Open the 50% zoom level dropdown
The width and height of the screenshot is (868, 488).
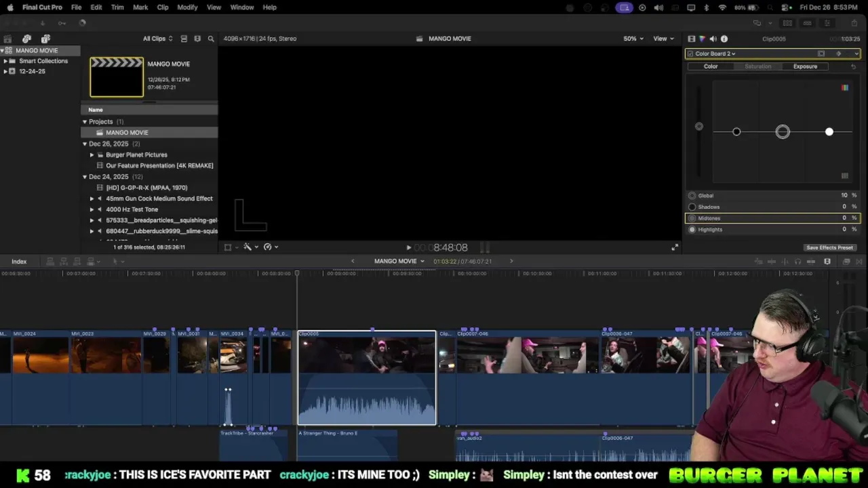point(633,39)
